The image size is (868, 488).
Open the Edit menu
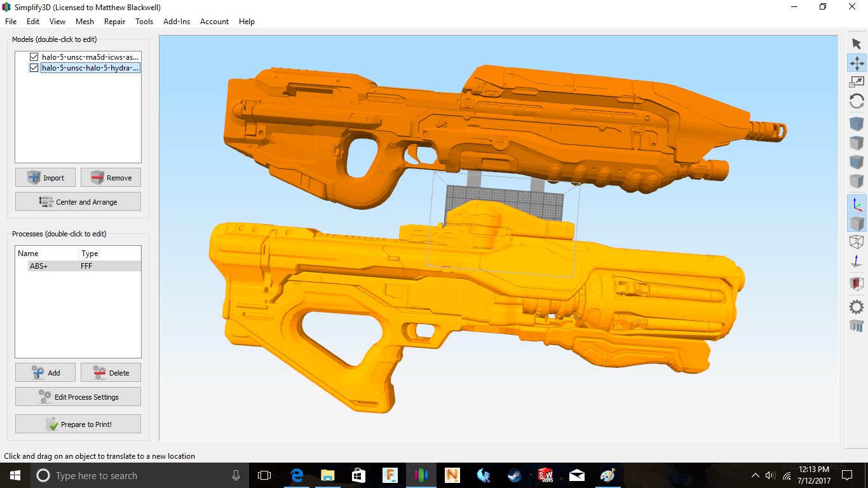coord(33,21)
